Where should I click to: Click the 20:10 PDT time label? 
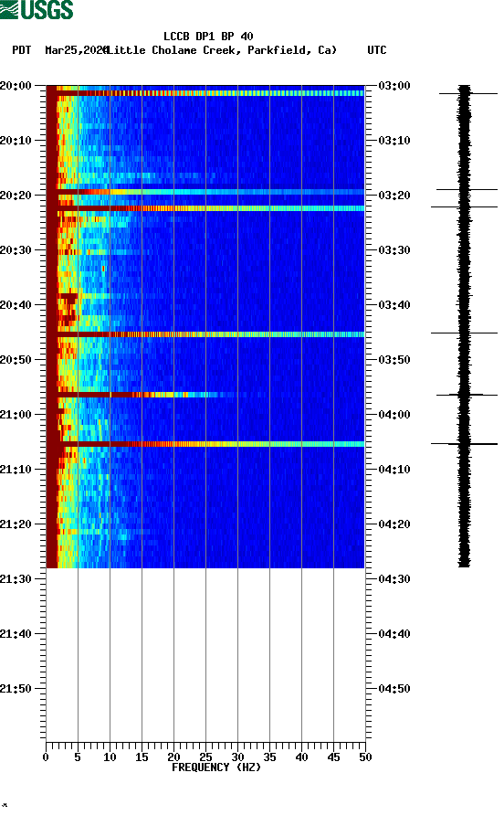pyautogui.click(x=16, y=141)
